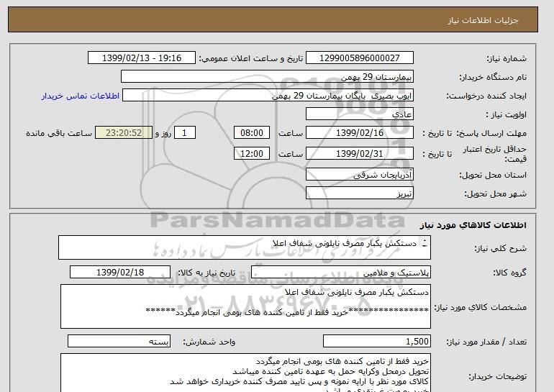The width and height of the screenshot is (554, 392).
Task: Click the general need description text area
Action: click(245, 247)
